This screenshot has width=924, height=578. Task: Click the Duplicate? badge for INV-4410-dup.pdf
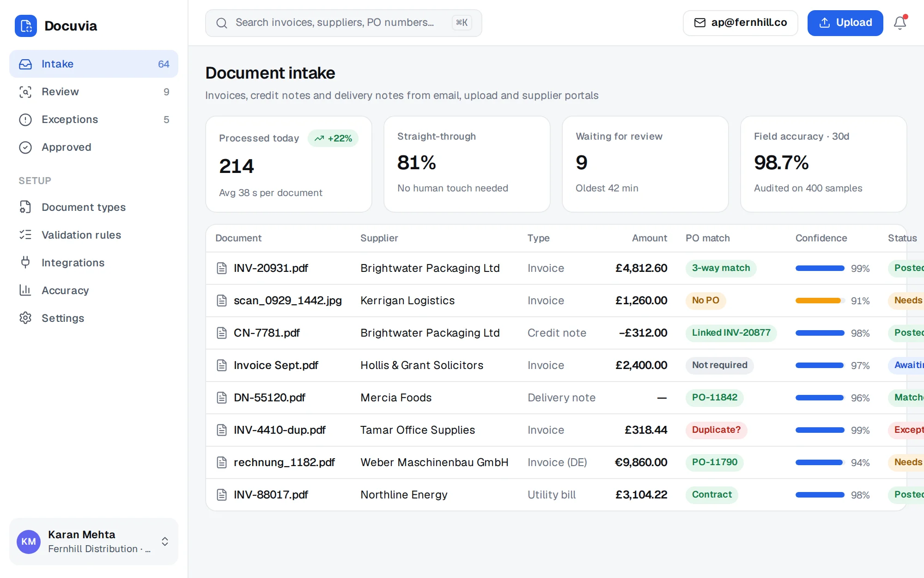(x=716, y=430)
